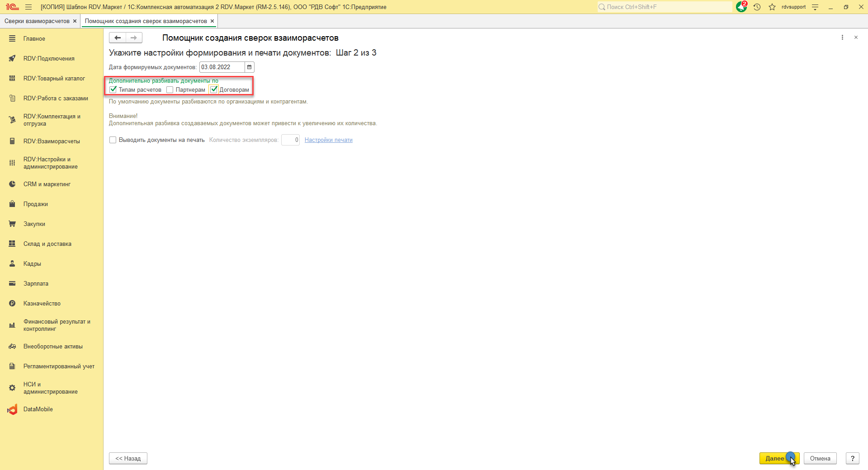Open the RDV:Комплектация и отгрузка section
This screenshot has width=868, height=470.
click(52, 120)
